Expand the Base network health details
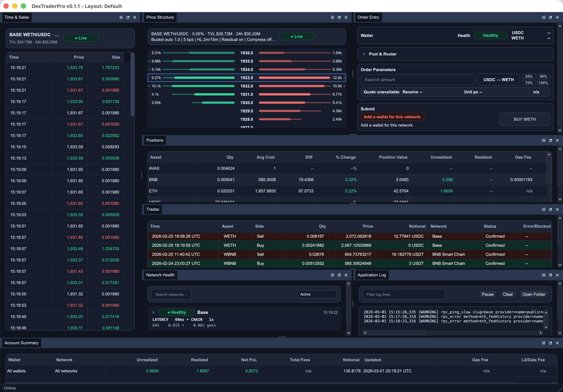Viewport: 563px width, 392px height. 154,312
